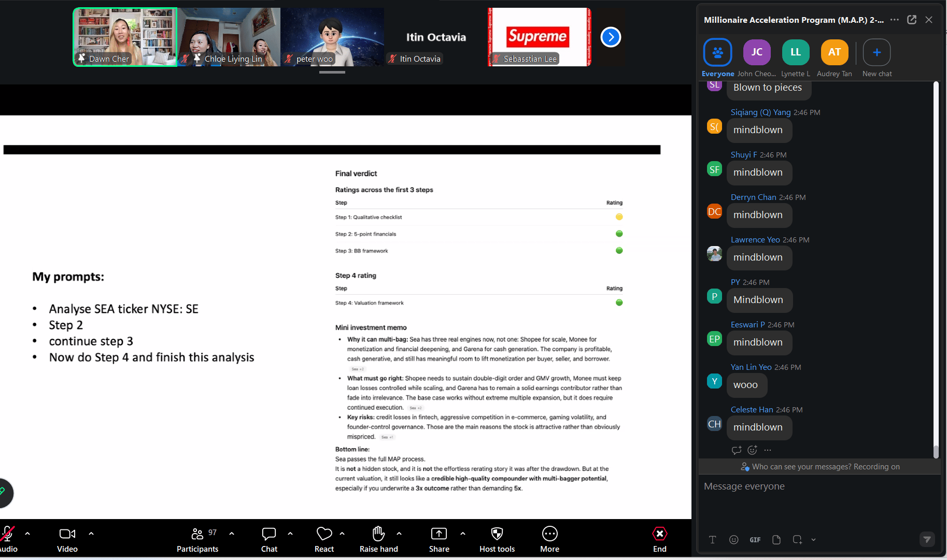Toggle camera with the Video button
This screenshot has height=560, width=947.
(x=67, y=540)
